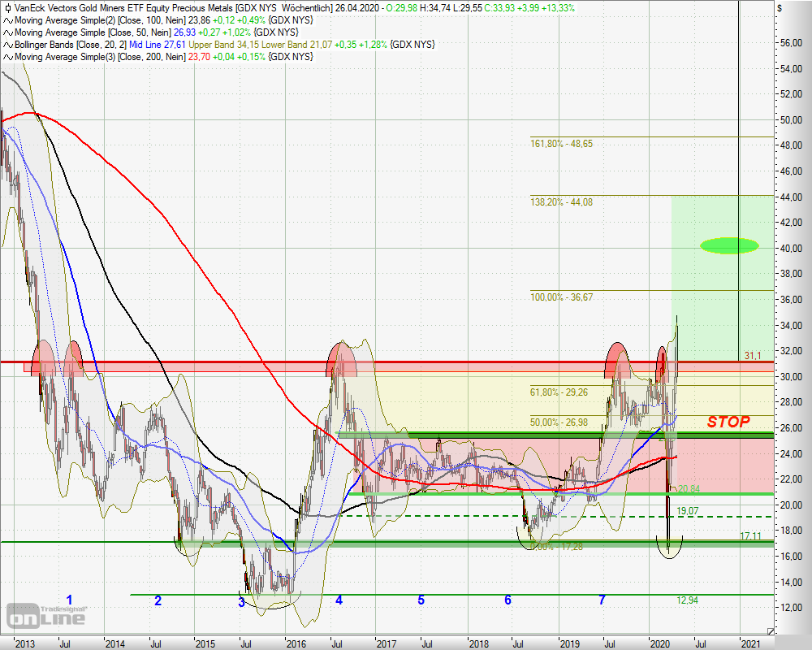Select the Moving Average Simple(3) [Close, 200, Nein] legend

click(100, 57)
